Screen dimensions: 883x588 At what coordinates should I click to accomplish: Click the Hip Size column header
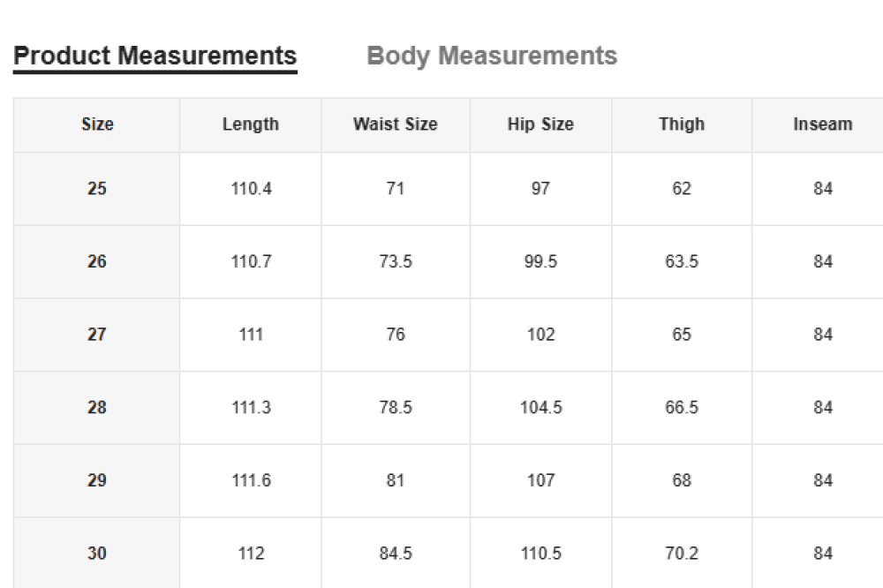click(540, 124)
